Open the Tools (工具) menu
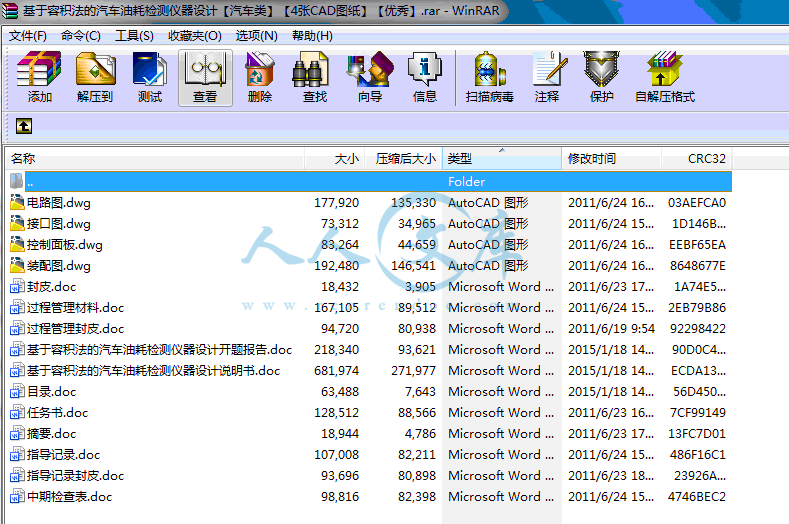Screen dimensions: 789x524 click(x=134, y=36)
